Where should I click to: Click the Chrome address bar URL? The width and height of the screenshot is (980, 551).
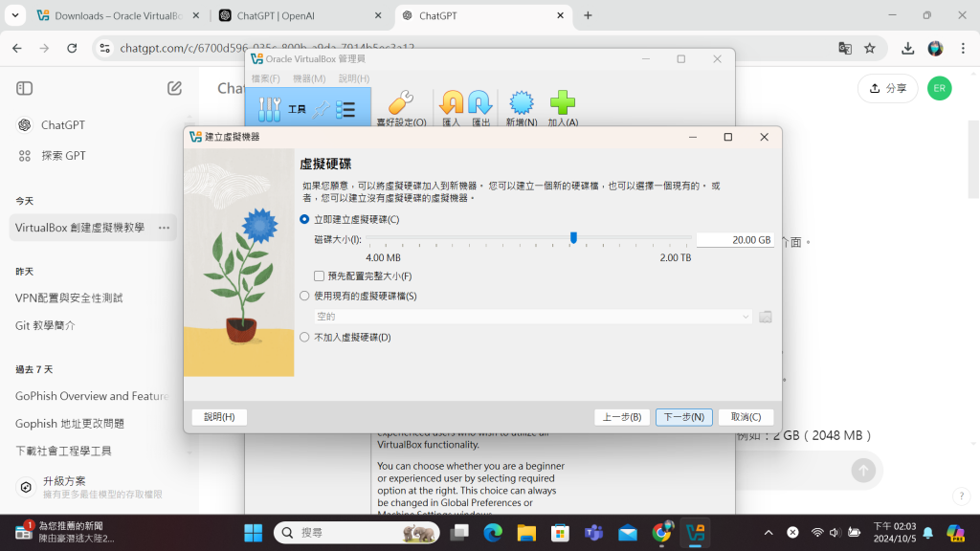tap(267, 48)
